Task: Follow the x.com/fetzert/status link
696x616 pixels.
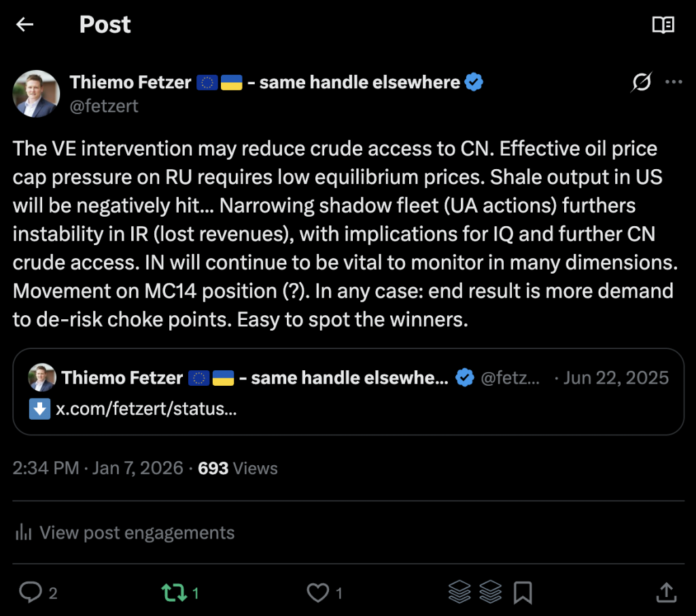Action: click(146, 410)
